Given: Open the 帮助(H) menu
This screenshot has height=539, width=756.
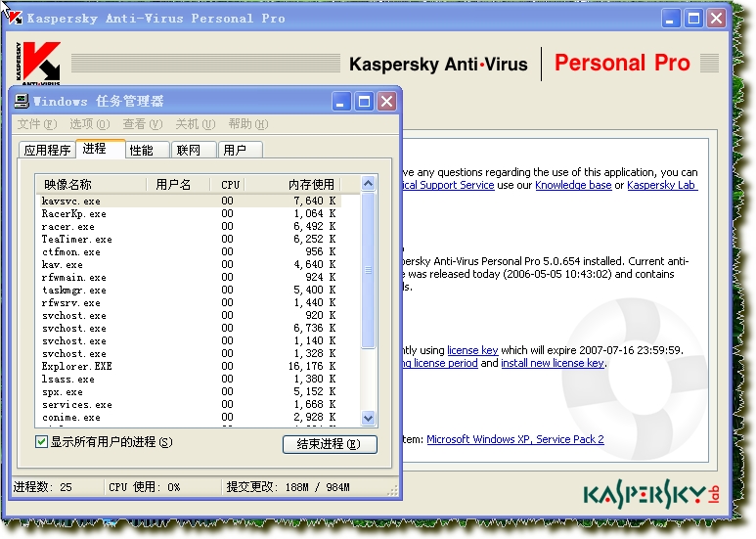Looking at the screenshot, I should pos(248,124).
